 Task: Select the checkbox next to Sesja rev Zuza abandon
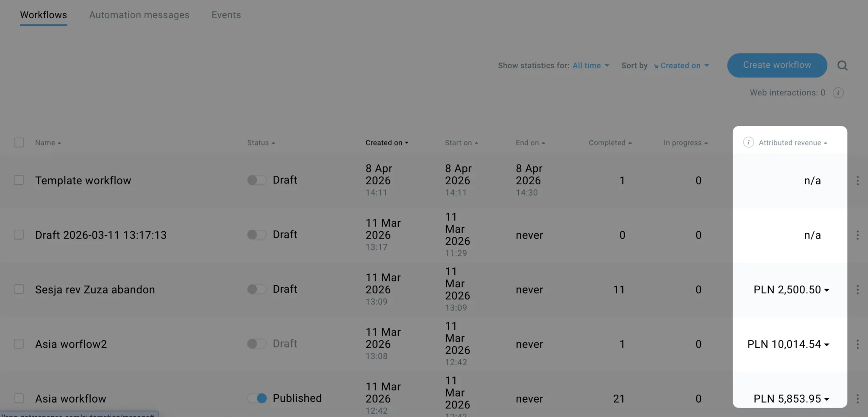pos(19,289)
